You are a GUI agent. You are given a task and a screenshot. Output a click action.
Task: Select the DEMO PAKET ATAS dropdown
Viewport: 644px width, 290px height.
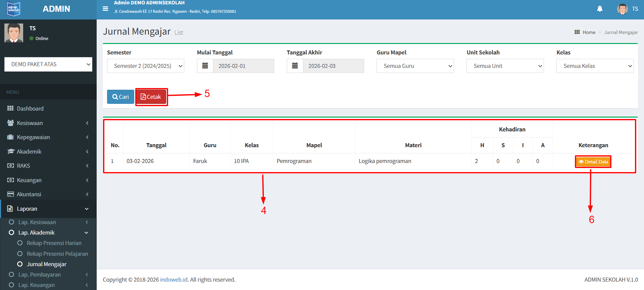pyautogui.click(x=48, y=64)
